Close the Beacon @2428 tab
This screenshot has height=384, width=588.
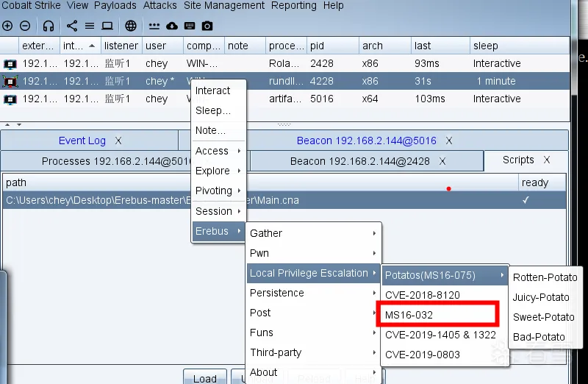(x=442, y=161)
